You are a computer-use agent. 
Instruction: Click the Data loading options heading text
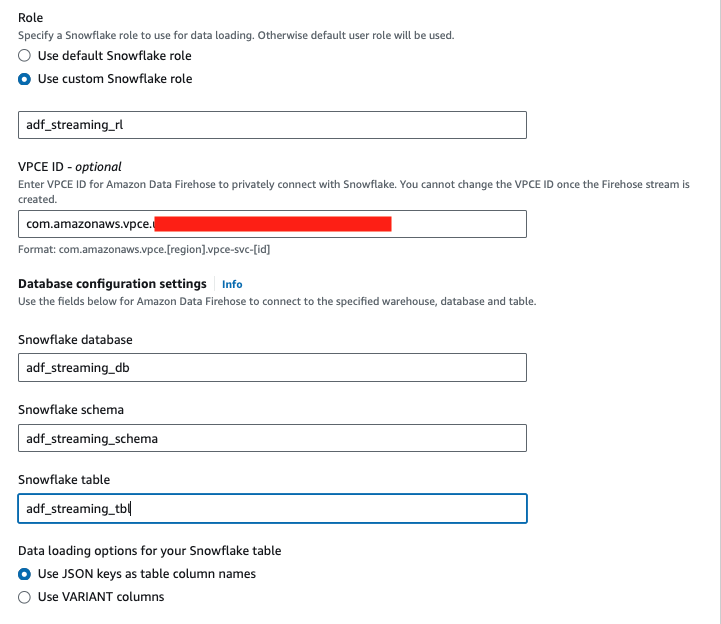tap(149, 551)
